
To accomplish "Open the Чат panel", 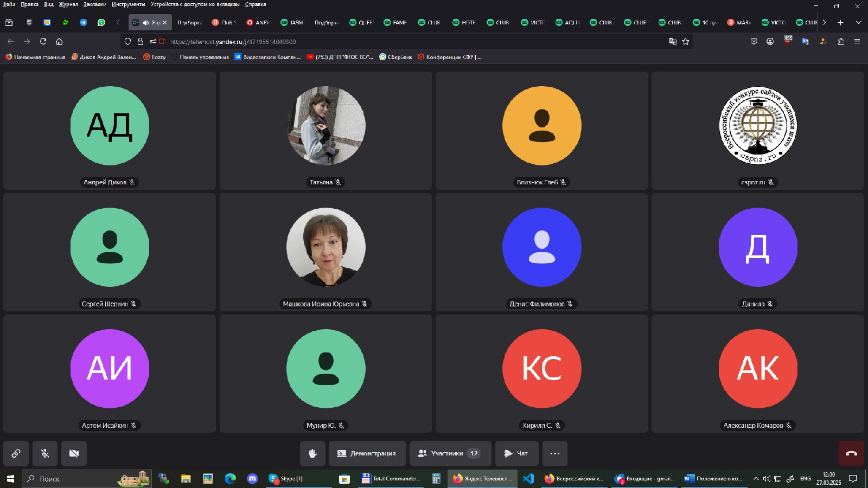I will click(516, 453).
